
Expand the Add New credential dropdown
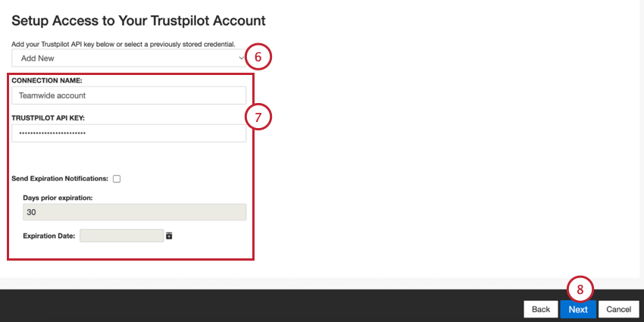click(129, 58)
